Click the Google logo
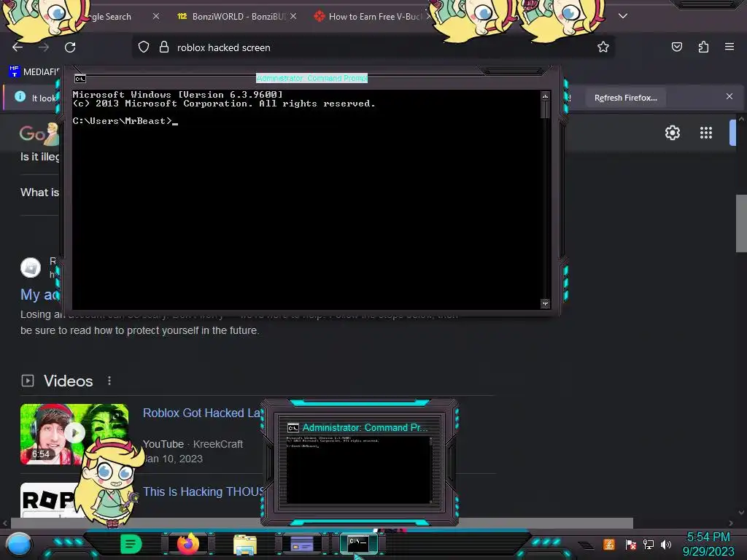The width and height of the screenshot is (747, 560). click(x=39, y=134)
